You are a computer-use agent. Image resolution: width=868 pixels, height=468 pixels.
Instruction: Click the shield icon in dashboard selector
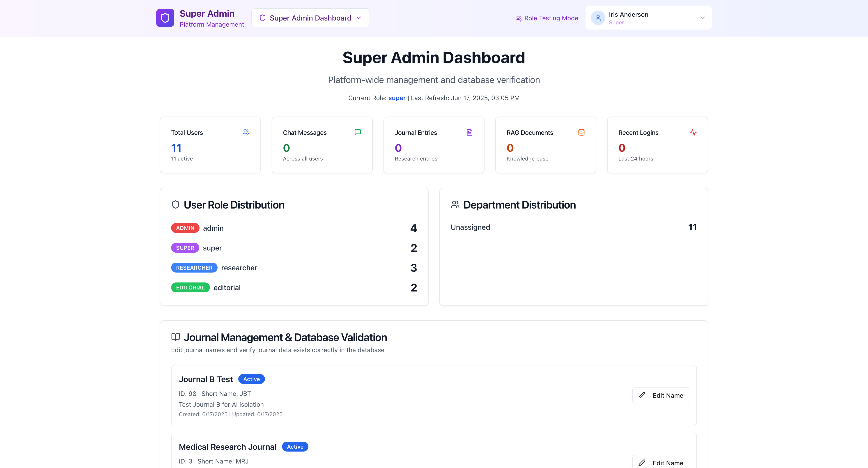click(262, 18)
